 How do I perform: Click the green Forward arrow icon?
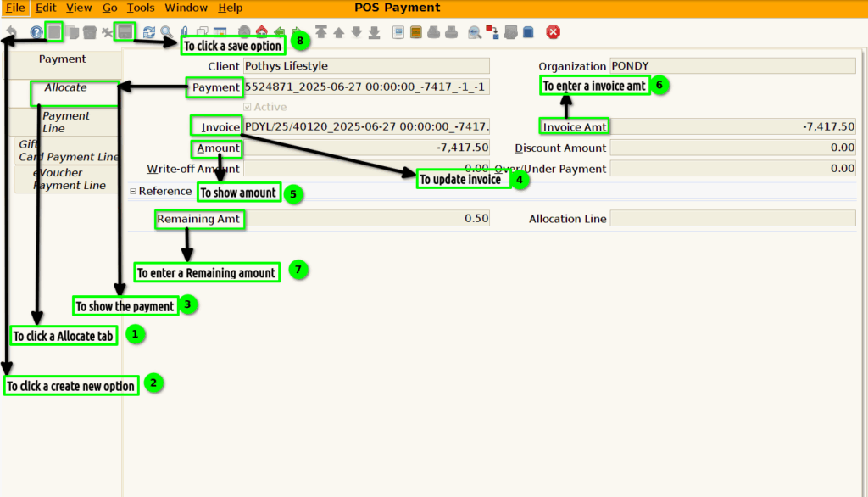[298, 32]
